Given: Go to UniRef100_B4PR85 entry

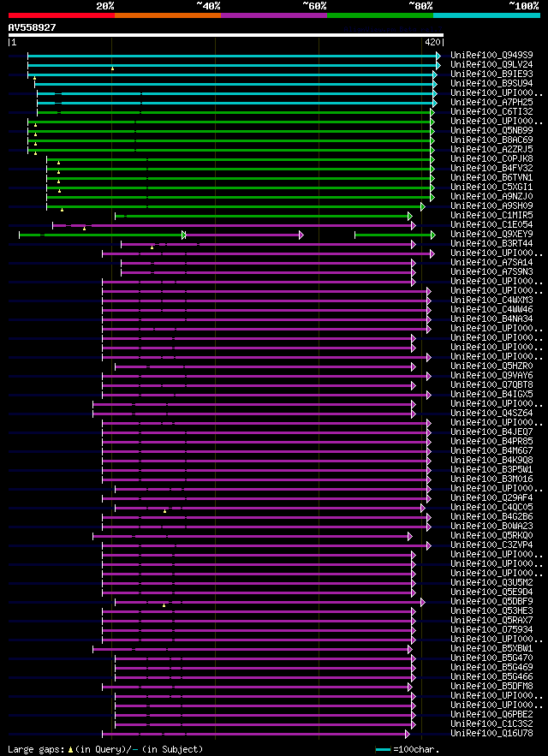Looking at the screenshot, I should (x=491, y=441).
